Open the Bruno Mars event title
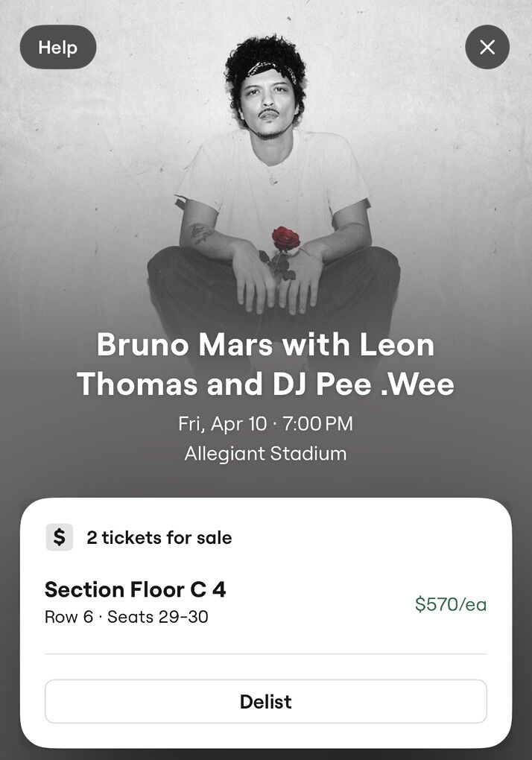 pyautogui.click(x=265, y=364)
